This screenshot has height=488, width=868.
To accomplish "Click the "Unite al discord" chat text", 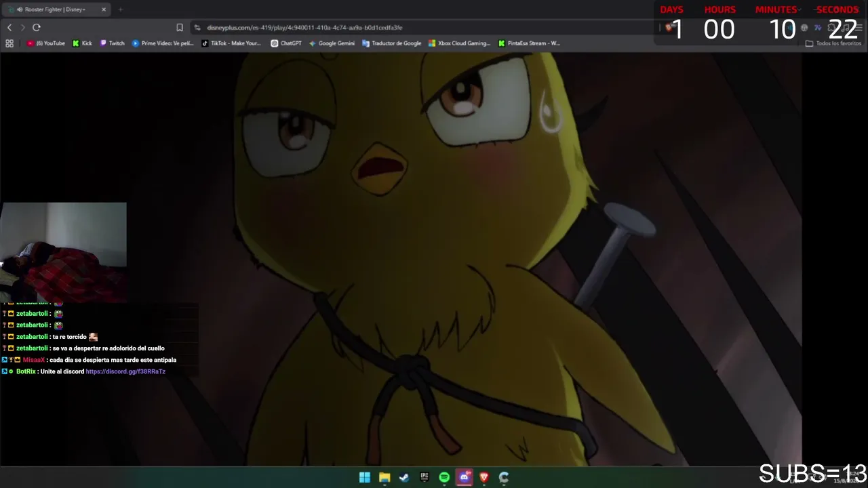I will point(62,371).
